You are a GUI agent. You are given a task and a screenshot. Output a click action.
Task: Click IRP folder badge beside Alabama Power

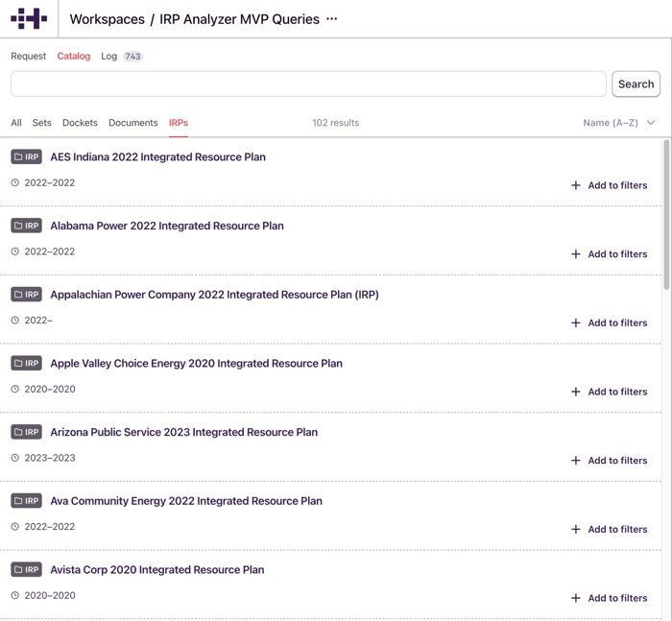[x=27, y=226]
